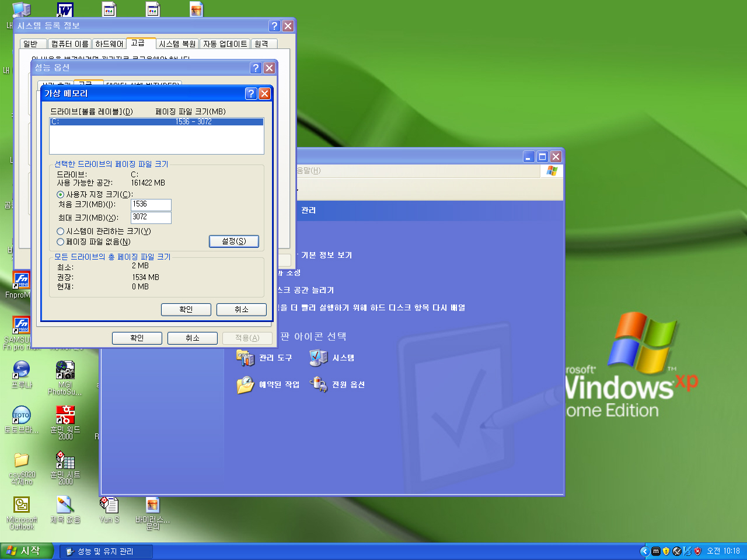Open the 예약된 작업 folder icon

click(246, 384)
